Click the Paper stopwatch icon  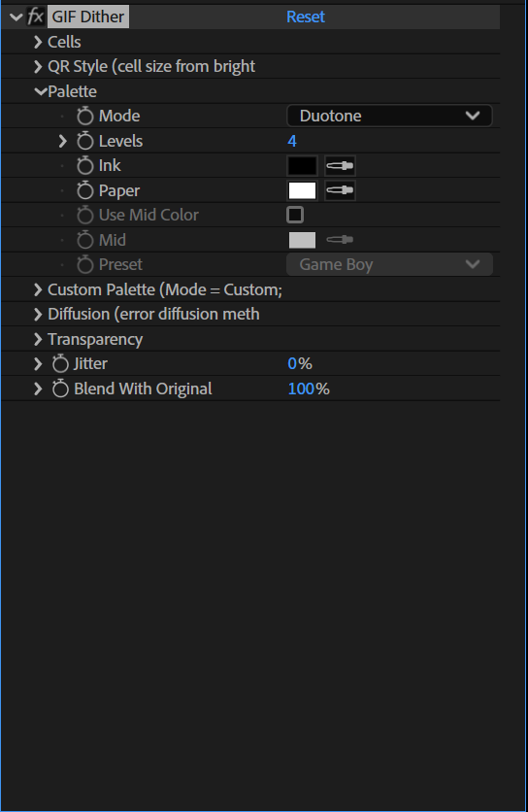[84, 190]
